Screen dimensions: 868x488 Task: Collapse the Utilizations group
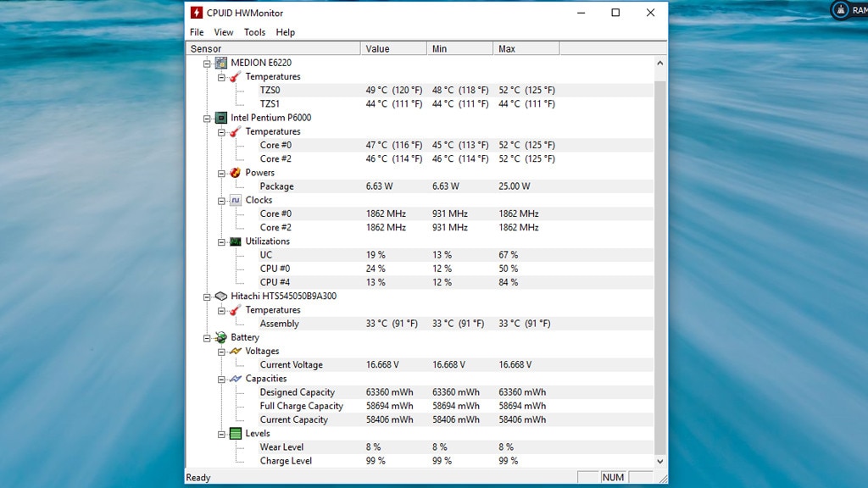click(221, 241)
